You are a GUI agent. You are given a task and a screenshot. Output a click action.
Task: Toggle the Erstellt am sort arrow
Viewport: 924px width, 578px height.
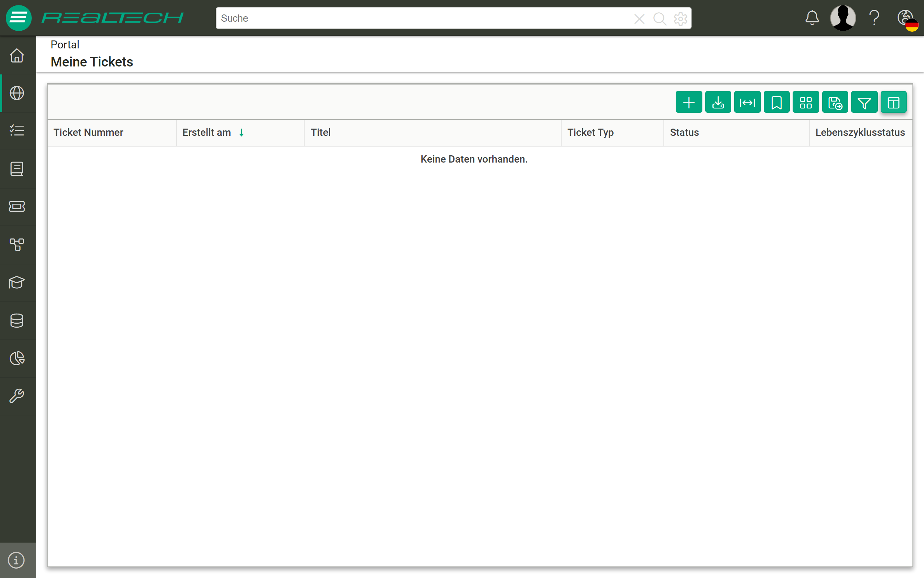pos(241,133)
